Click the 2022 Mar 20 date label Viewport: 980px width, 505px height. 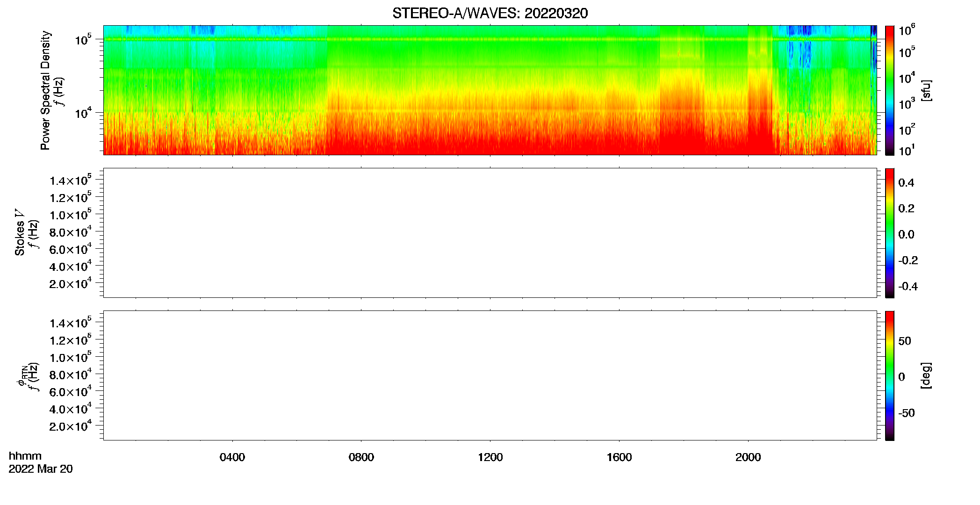pyautogui.click(x=41, y=469)
